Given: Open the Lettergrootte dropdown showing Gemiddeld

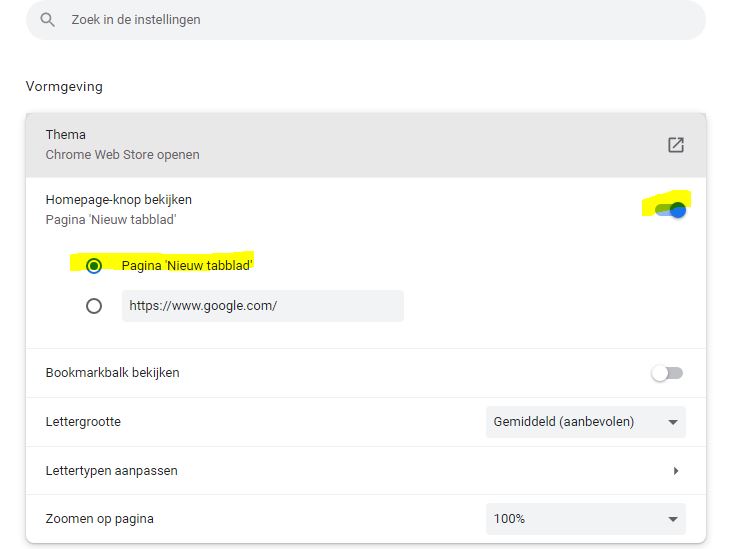Looking at the screenshot, I should (585, 422).
